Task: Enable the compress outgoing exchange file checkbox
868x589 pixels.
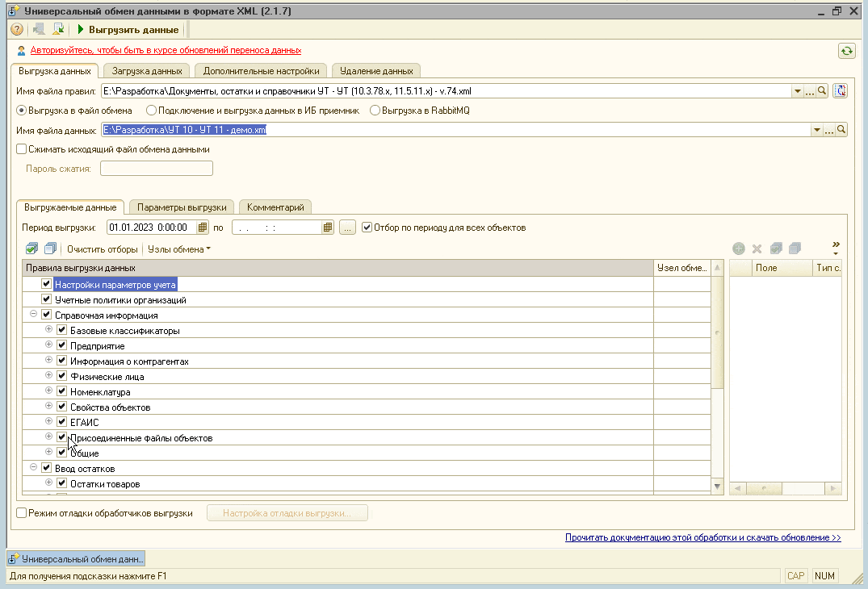Action: (22, 149)
